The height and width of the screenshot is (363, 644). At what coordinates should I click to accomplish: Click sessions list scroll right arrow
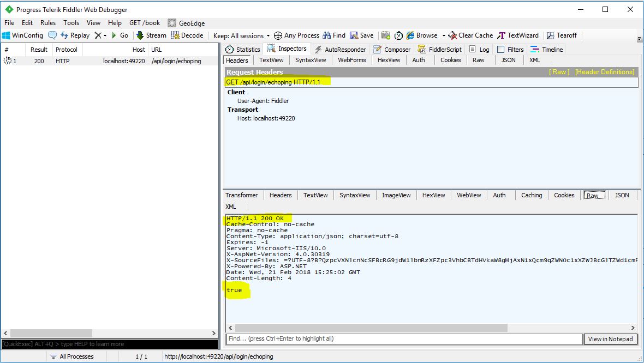(x=213, y=333)
